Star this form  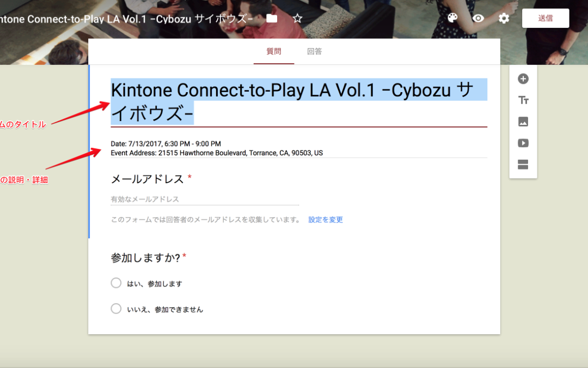pyautogui.click(x=297, y=18)
